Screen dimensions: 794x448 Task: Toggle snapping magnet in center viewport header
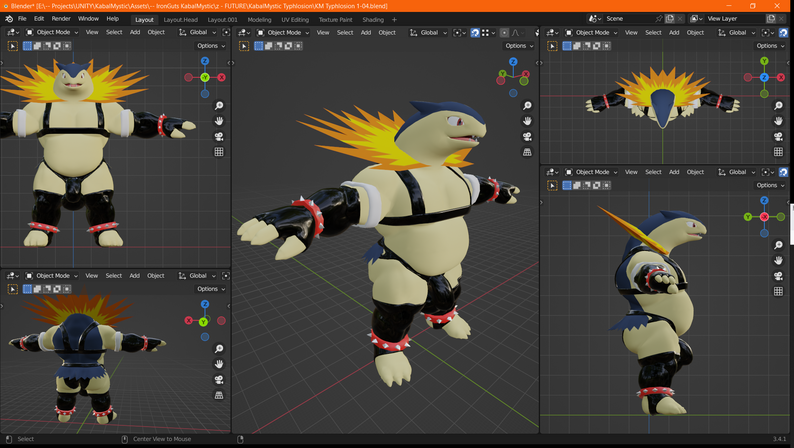click(x=475, y=33)
